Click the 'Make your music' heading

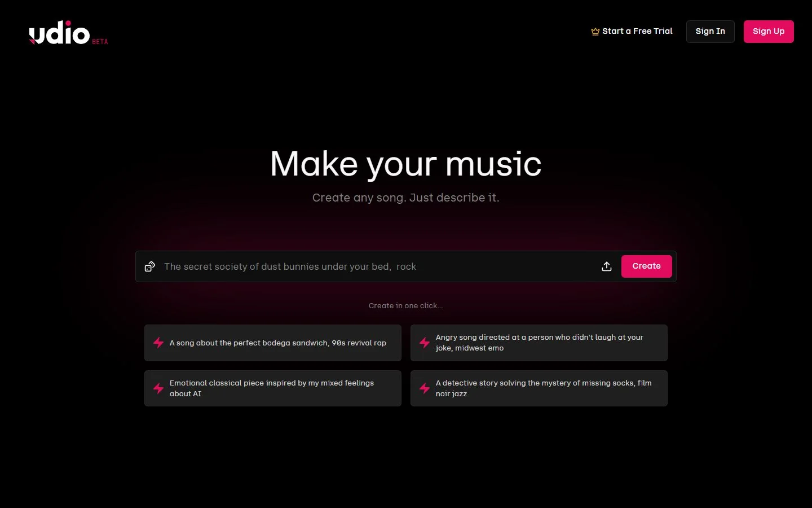coord(406,164)
